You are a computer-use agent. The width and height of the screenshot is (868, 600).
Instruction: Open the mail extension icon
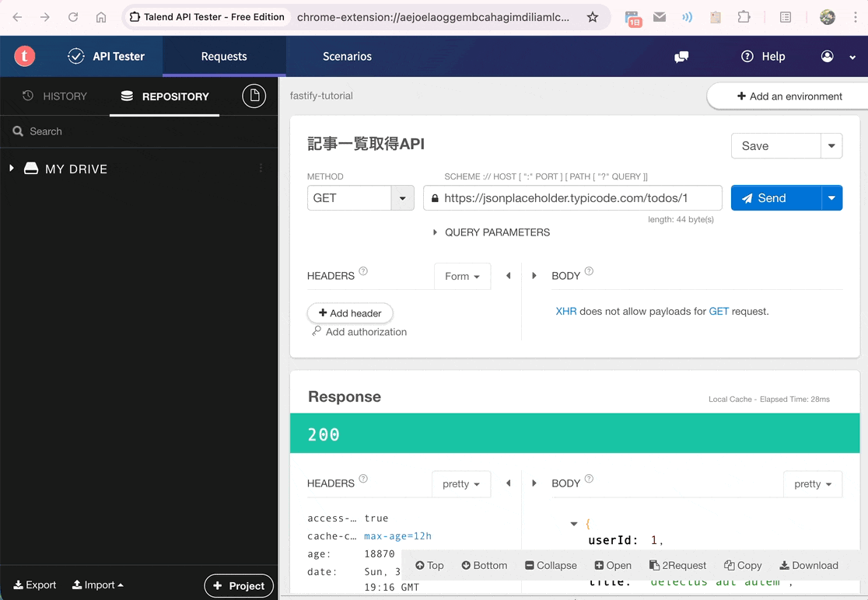point(660,17)
